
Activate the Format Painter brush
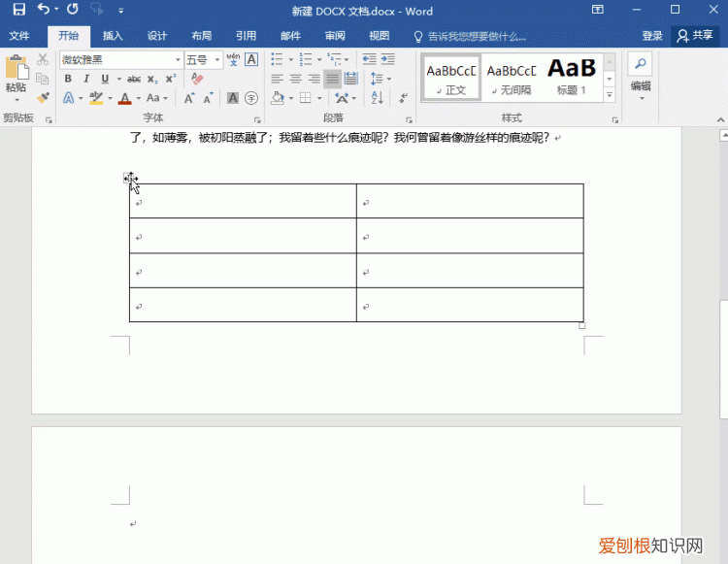[43, 97]
